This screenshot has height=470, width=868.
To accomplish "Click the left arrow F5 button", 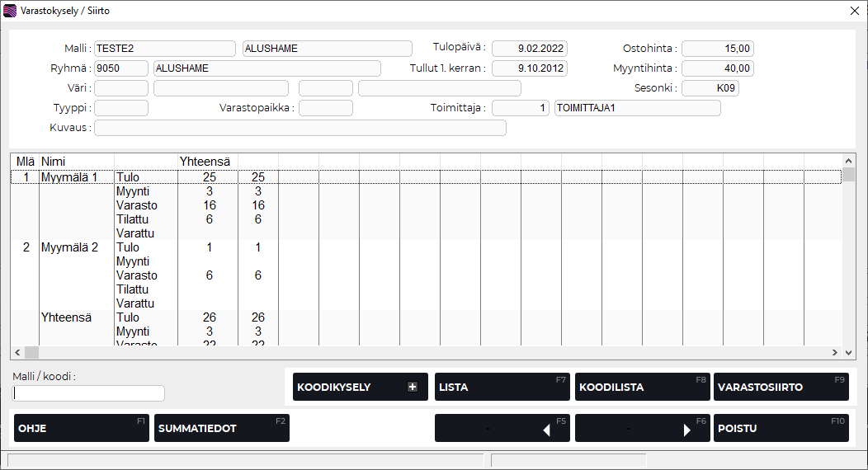I will pyautogui.click(x=502, y=429).
